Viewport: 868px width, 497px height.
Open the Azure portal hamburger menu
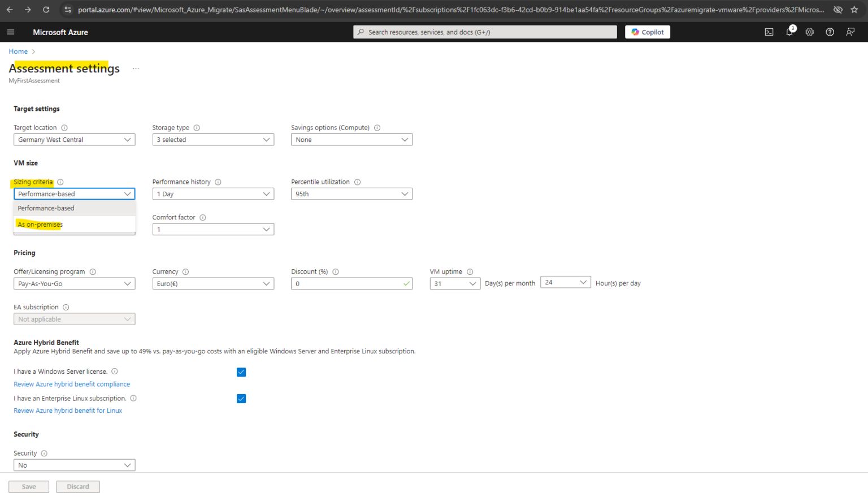click(x=10, y=32)
